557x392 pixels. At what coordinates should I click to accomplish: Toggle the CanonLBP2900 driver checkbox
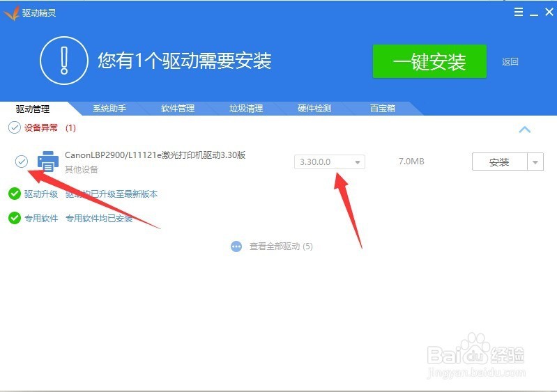(22, 162)
